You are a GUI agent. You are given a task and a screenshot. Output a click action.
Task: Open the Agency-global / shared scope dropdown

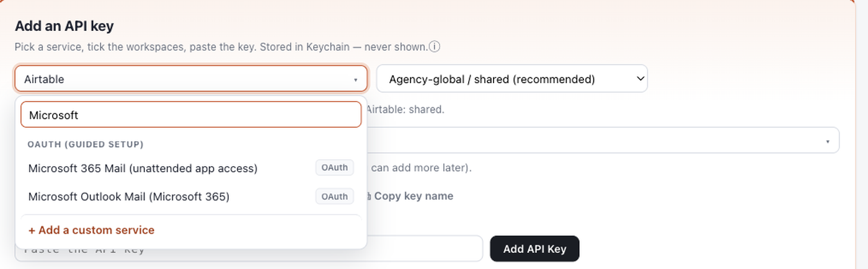pyautogui.click(x=512, y=79)
